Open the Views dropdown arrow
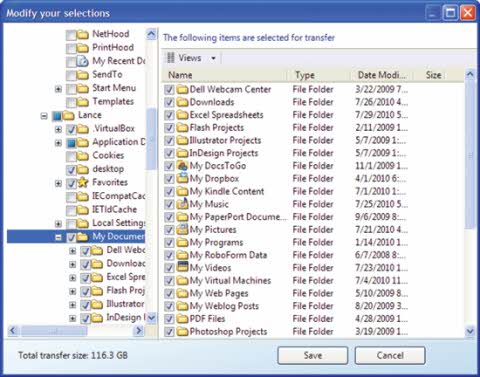The width and height of the screenshot is (480, 377). point(213,58)
